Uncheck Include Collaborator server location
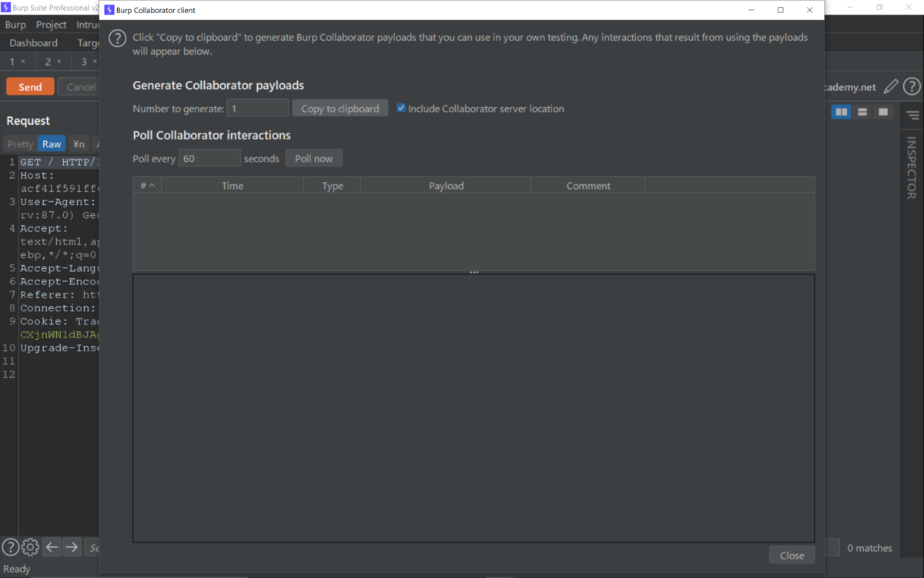Image resolution: width=924 pixels, height=578 pixels. pos(401,109)
